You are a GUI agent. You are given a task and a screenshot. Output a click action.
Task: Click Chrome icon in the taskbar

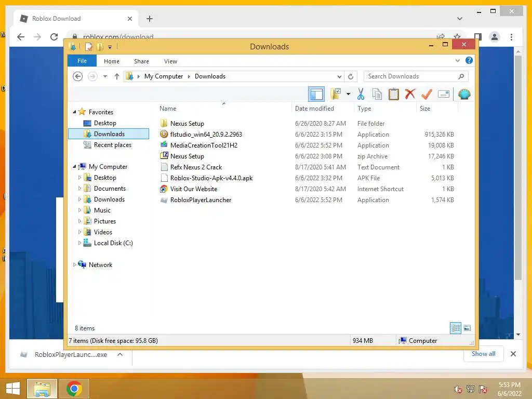(74, 389)
